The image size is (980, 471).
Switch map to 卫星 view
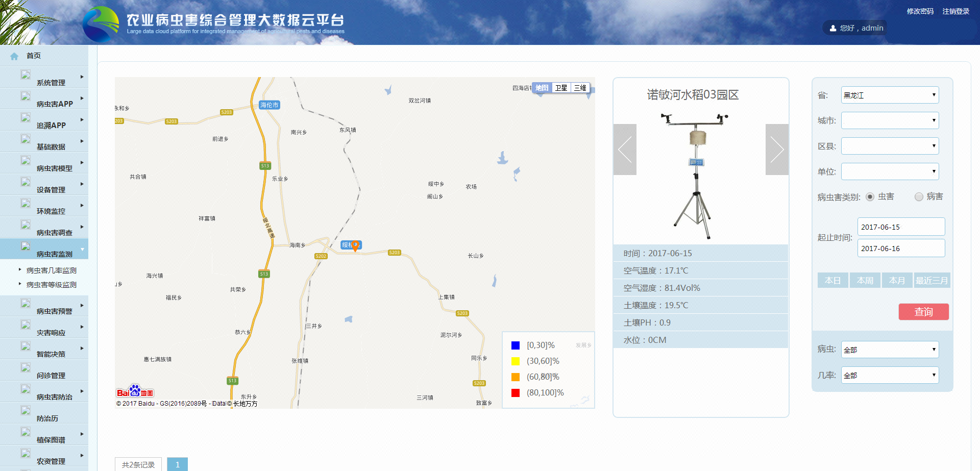(561, 88)
